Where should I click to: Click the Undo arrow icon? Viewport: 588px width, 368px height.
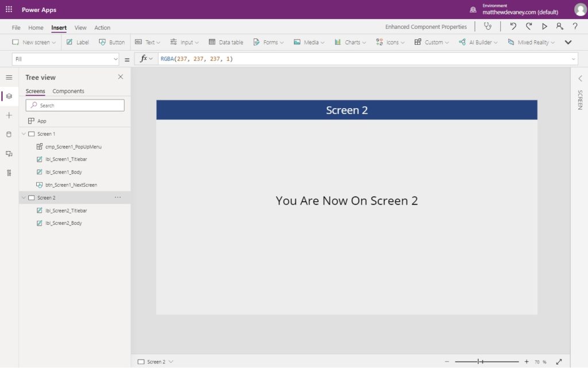coord(513,26)
